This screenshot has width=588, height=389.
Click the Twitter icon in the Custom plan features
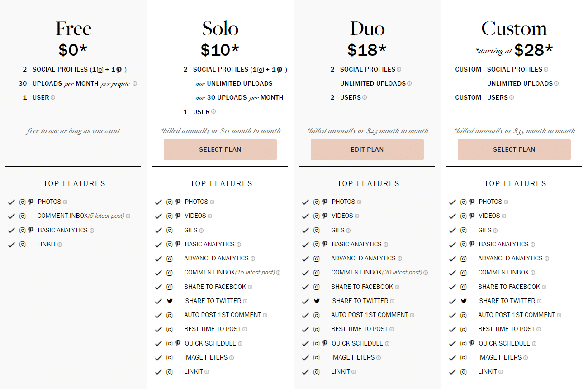click(464, 301)
